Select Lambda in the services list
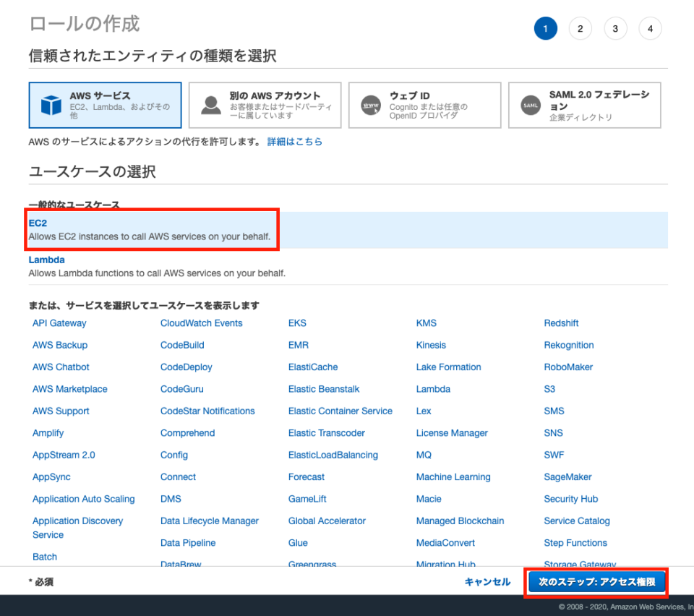The image size is (694, 616). [x=433, y=389]
